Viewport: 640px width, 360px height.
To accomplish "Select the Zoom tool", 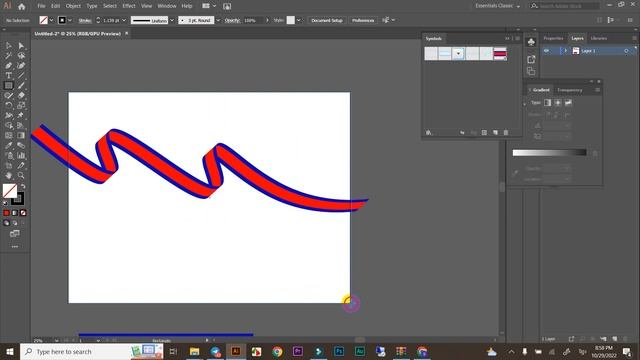I will pos(21,176).
